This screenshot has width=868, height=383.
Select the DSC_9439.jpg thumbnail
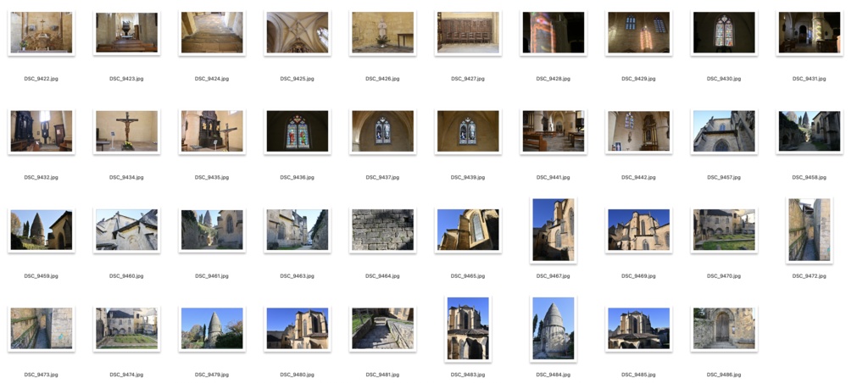[x=468, y=131]
